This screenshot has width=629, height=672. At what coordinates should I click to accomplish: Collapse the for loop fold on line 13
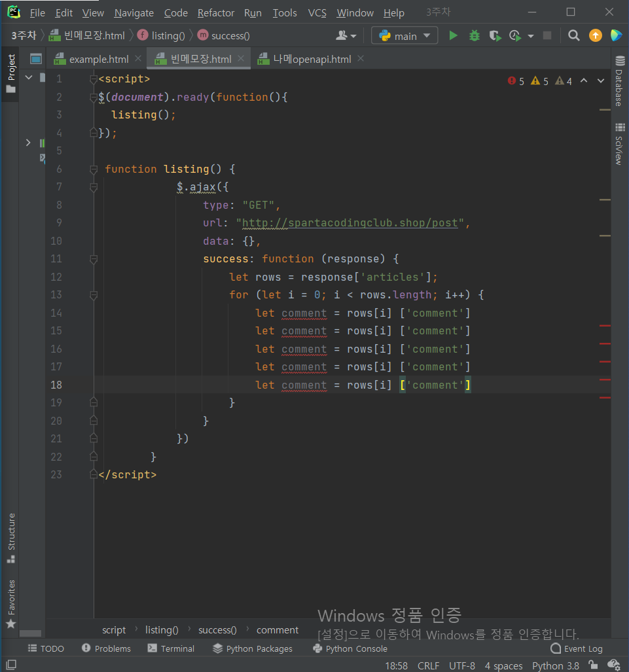pos(94,295)
